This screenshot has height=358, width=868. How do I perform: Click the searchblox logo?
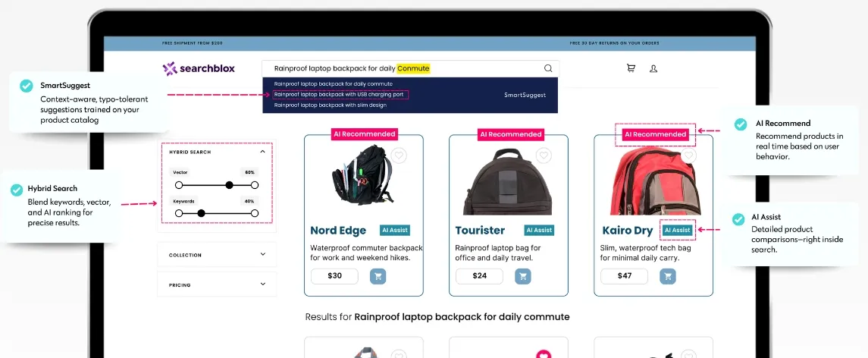[x=199, y=69]
